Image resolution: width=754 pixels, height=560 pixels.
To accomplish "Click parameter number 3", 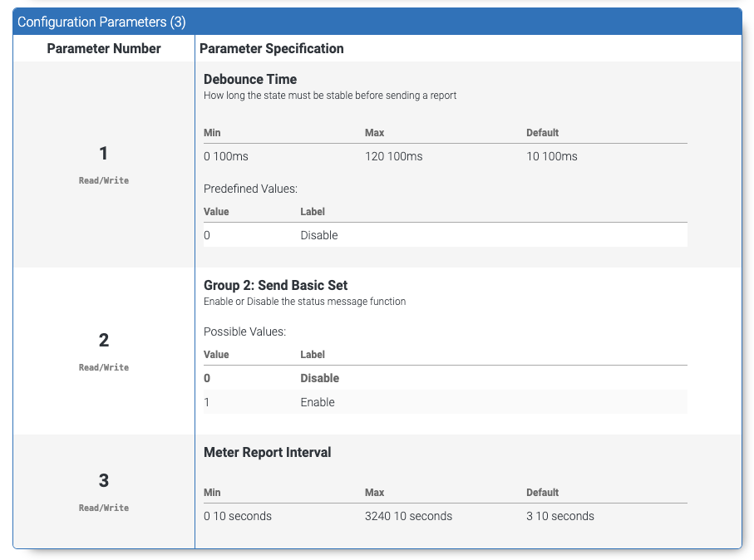I will click(104, 481).
